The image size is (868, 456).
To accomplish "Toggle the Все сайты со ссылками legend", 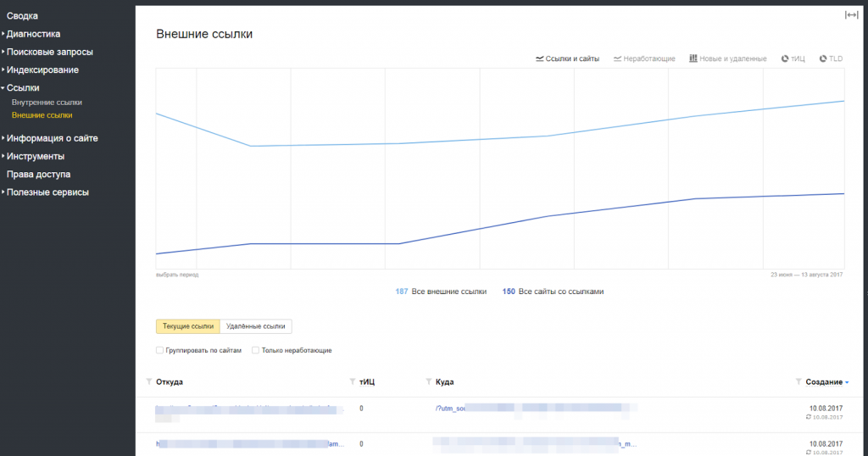I will pos(553,292).
